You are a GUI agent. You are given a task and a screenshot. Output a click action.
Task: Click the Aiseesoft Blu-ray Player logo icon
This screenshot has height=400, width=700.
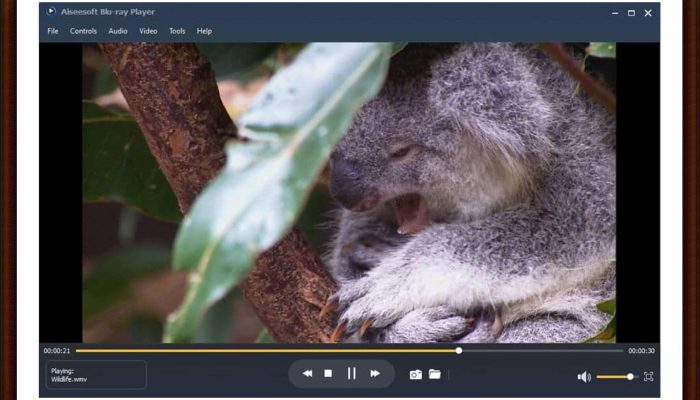[x=51, y=12]
